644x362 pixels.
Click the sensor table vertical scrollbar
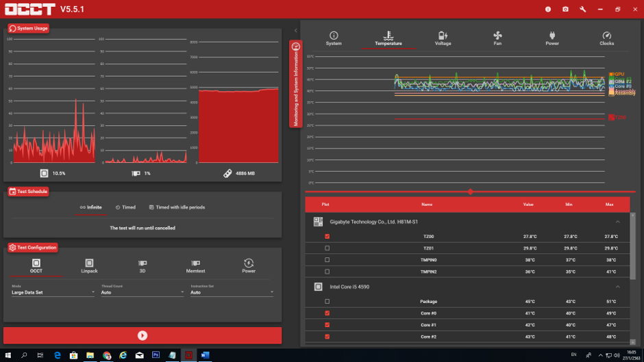click(x=632, y=248)
